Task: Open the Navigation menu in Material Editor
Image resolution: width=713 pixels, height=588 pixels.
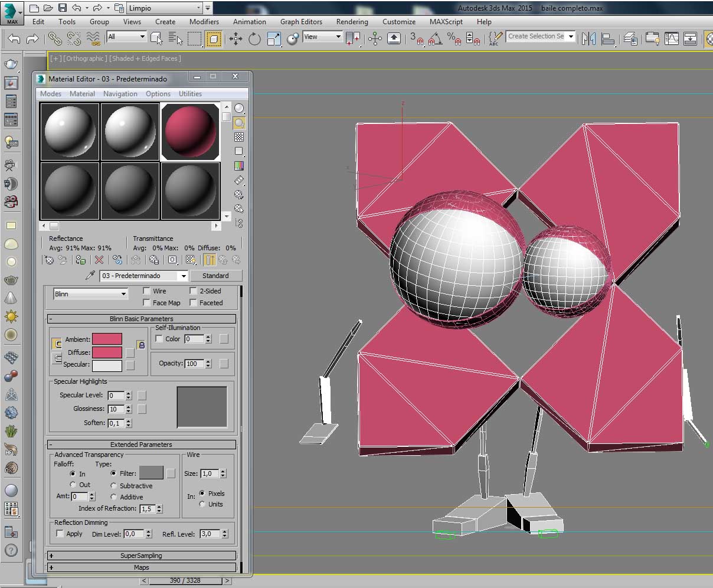Action: [120, 94]
